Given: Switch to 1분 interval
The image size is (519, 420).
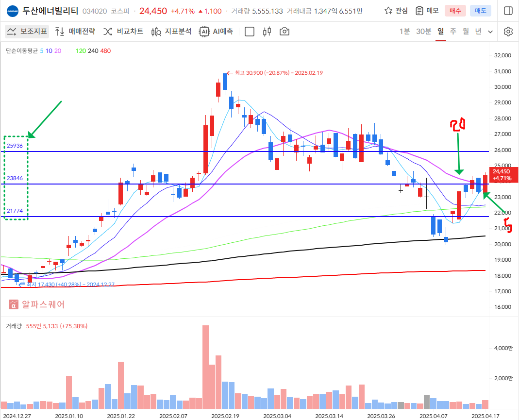Looking at the screenshot, I should pyautogui.click(x=404, y=32).
